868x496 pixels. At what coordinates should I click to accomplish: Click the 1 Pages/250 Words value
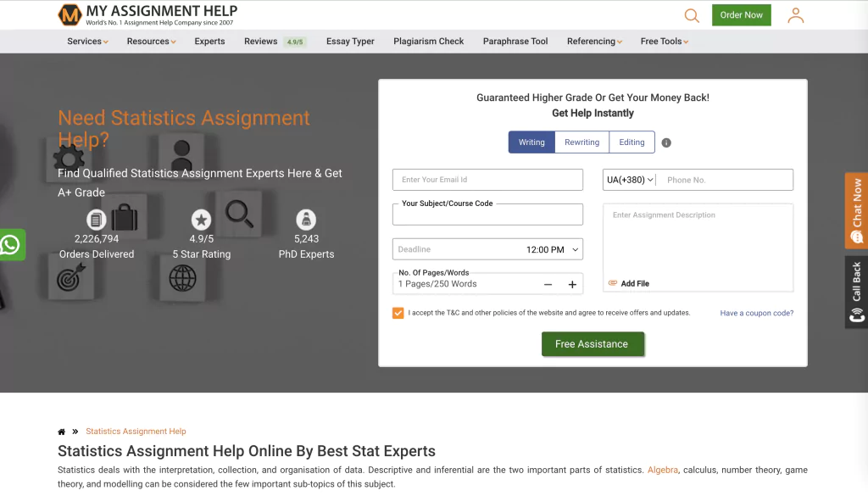[x=437, y=285]
